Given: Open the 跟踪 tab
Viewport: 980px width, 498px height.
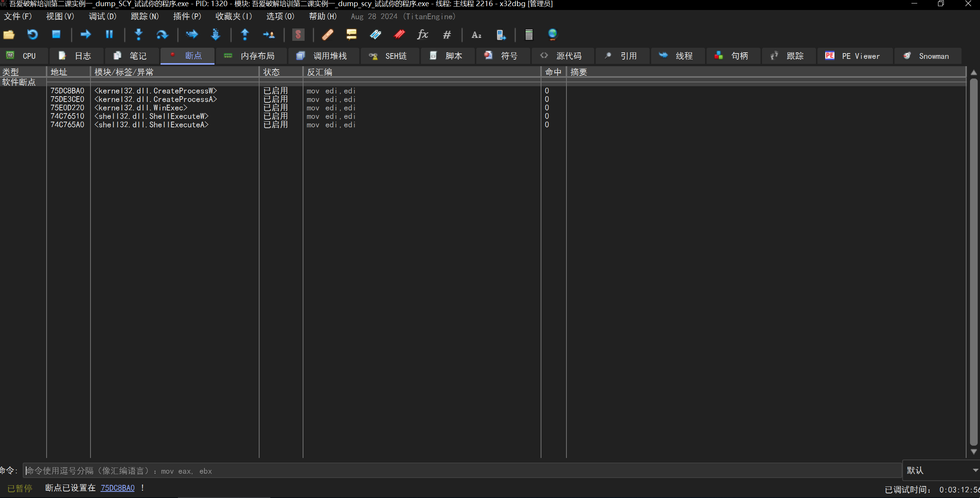Looking at the screenshot, I should [x=789, y=56].
